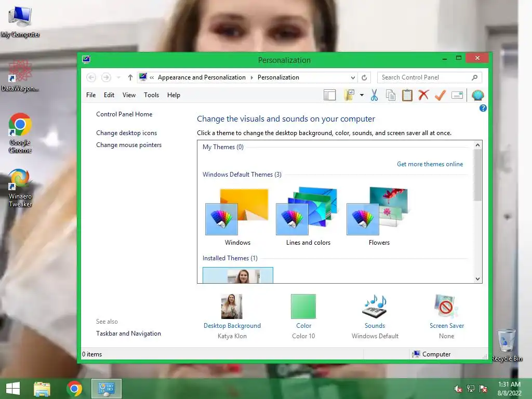
Task: Click the taskbar clock showing 1:31 AM
Action: (x=509, y=389)
